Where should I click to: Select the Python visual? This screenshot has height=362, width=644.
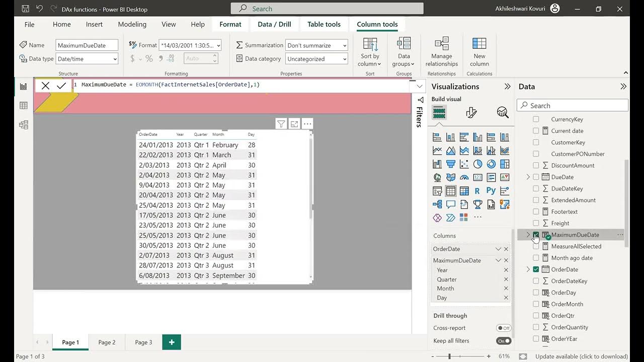(491, 191)
